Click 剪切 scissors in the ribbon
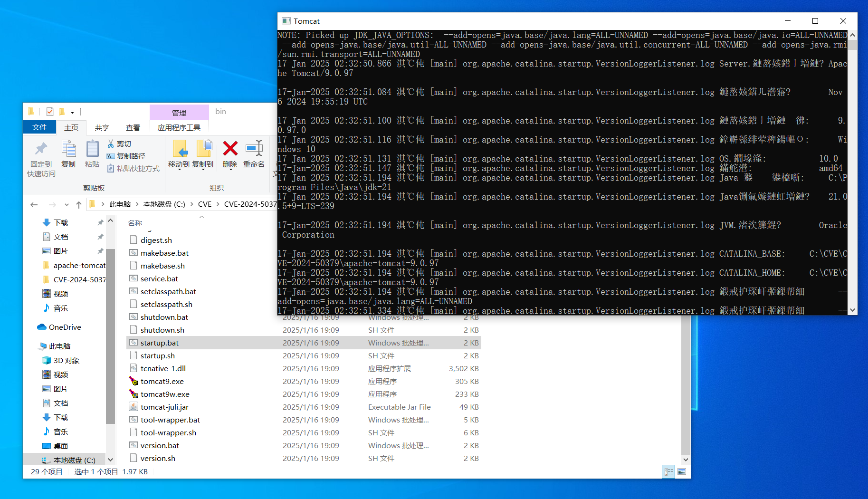The height and width of the screenshot is (499, 868). coord(119,144)
